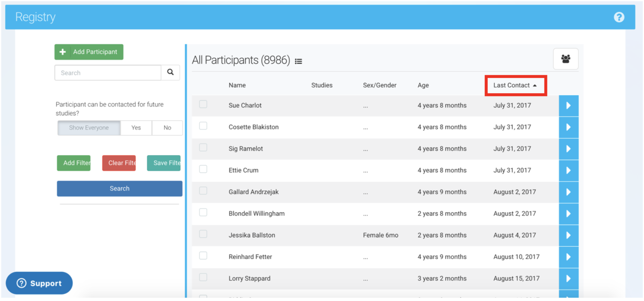The image size is (644, 301).
Task: Open Jessika Ballston's details arrow
Action: [x=568, y=235]
